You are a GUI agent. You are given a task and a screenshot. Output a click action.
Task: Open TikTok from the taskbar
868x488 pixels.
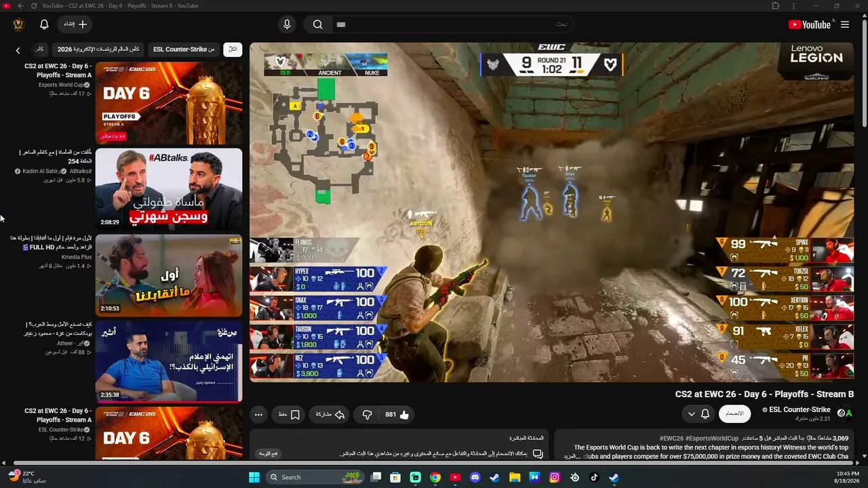595,477
